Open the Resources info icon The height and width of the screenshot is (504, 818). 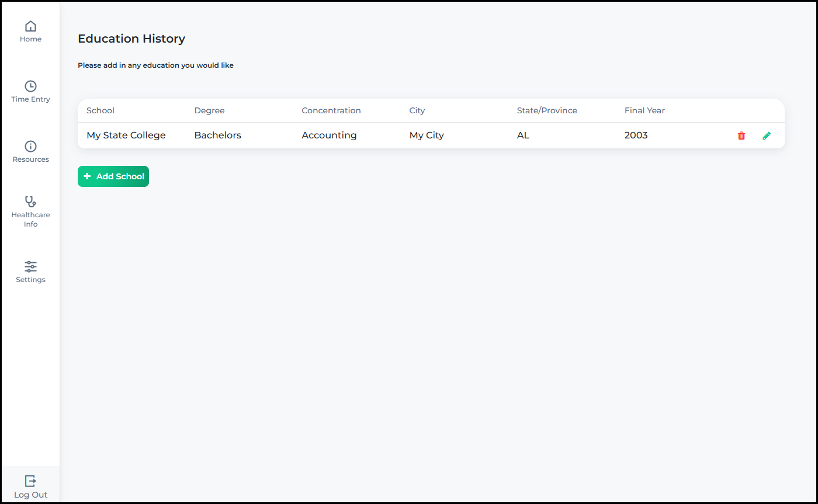[x=30, y=146]
